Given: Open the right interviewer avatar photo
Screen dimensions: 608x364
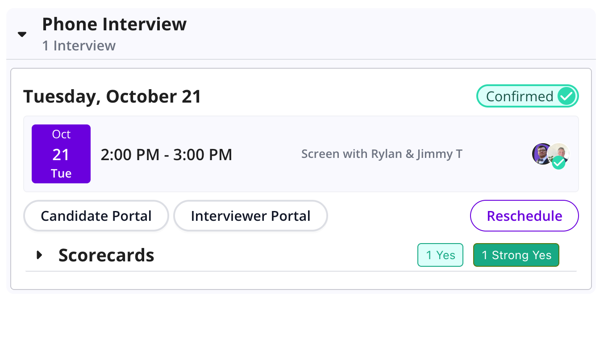Looking at the screenshot, I should [x=561, y=151].
